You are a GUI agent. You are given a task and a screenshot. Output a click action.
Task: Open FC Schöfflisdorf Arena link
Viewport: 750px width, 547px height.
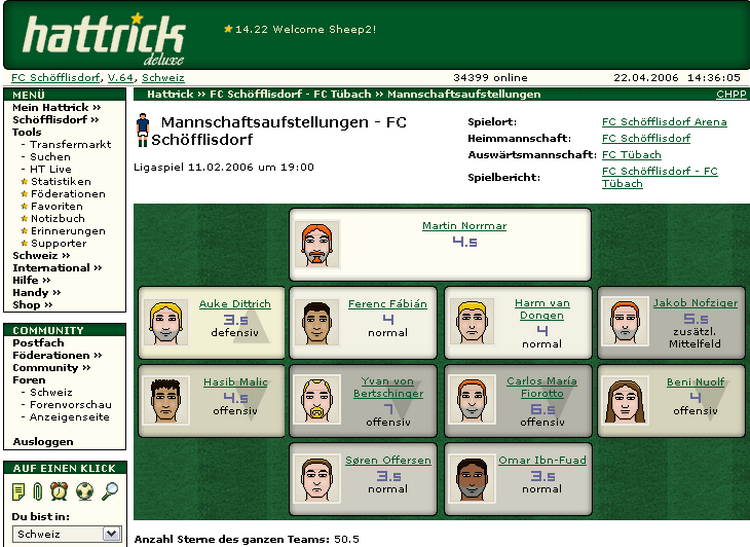coord(664,122)
